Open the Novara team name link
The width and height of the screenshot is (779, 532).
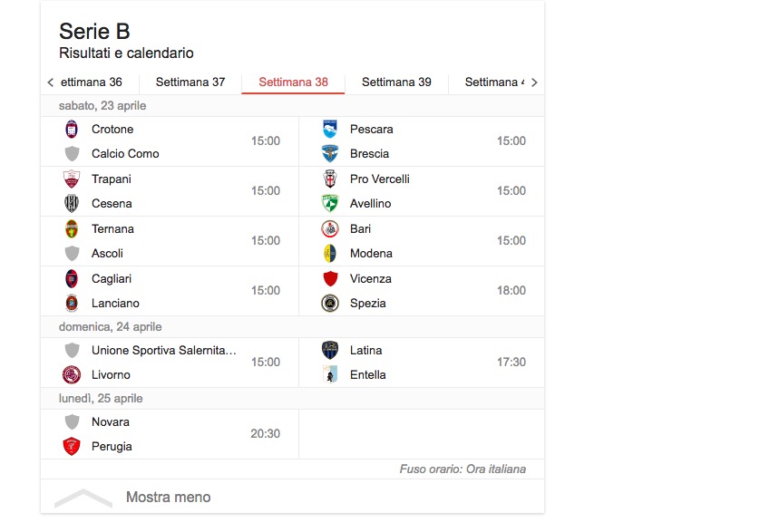coord(110,422)
